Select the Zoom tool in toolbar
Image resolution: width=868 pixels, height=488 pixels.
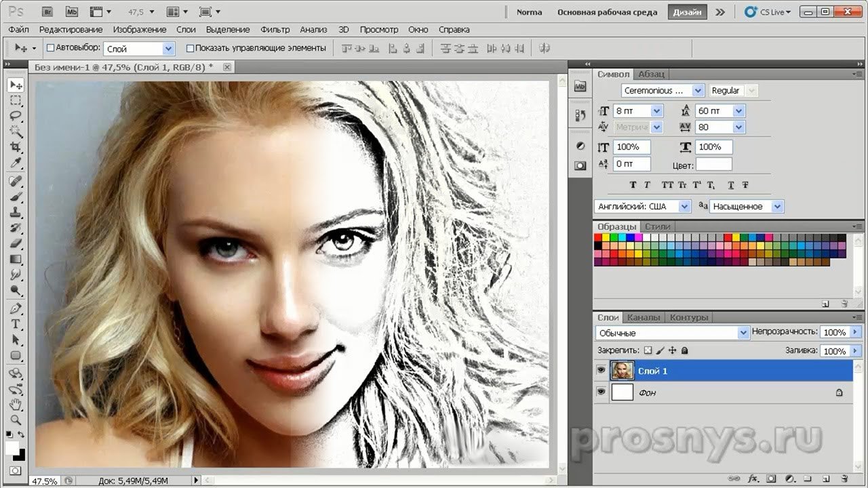pos(16,420)
